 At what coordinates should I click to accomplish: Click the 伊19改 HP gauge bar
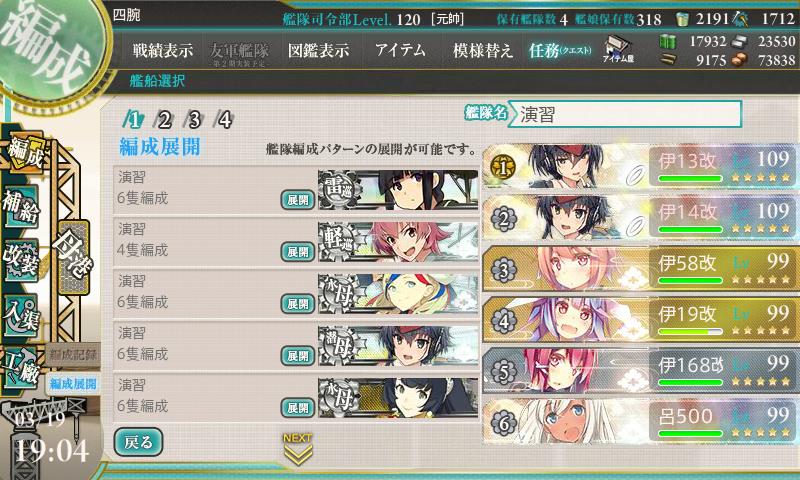[690, 332]
